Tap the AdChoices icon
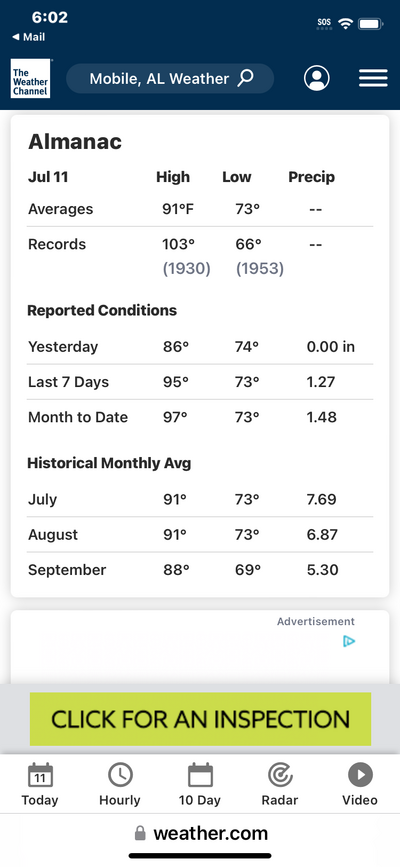 click(349, 641)
